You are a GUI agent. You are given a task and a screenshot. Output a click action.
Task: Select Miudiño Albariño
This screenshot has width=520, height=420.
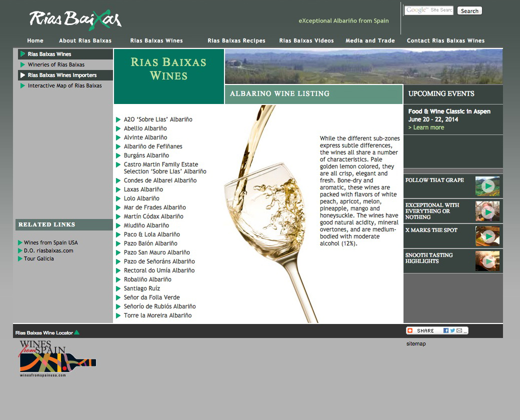(x=146, y=225)
